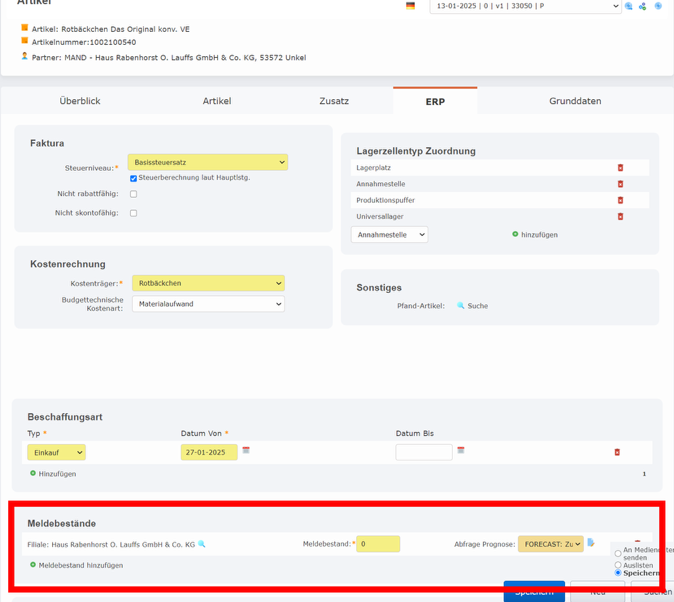Click the Hinzufügen link under Beschaffungsart
Screen dimensions: 674x602
click(57, 474)
